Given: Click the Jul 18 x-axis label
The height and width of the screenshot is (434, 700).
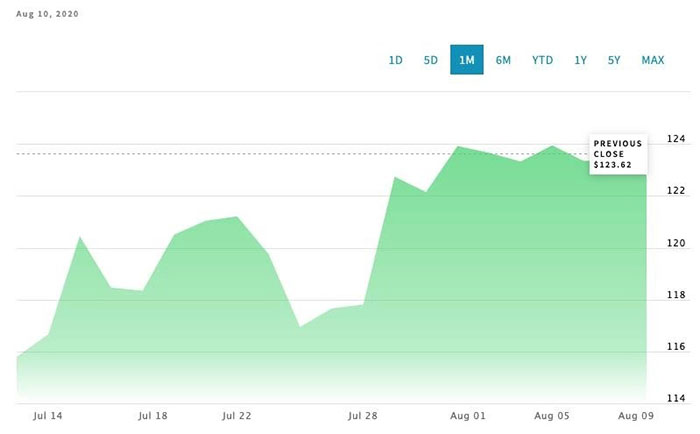Looking at the screenshot, I should coord(153,413).
